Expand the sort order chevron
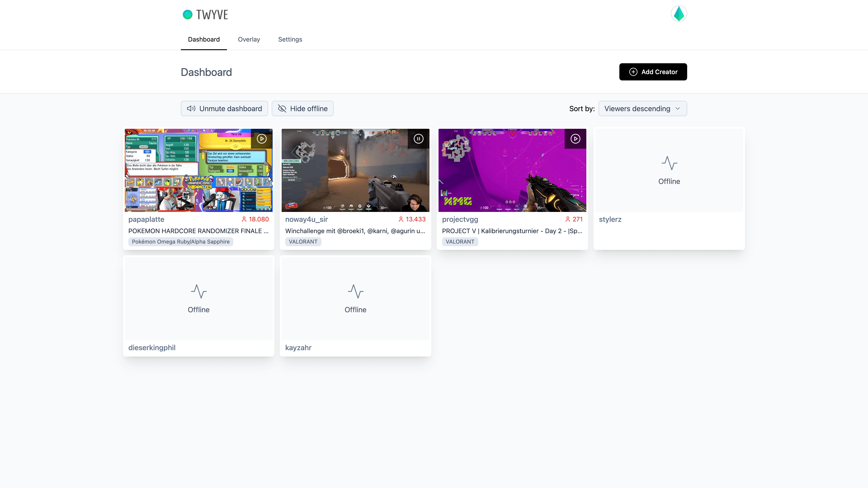This screenshot has width=868, height=488. (678, 108)
